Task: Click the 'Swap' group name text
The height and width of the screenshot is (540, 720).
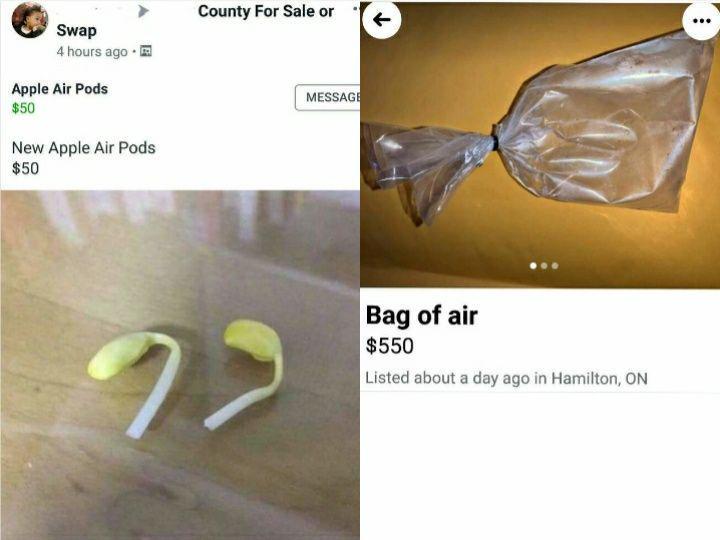Action: (x=76, y=30)
